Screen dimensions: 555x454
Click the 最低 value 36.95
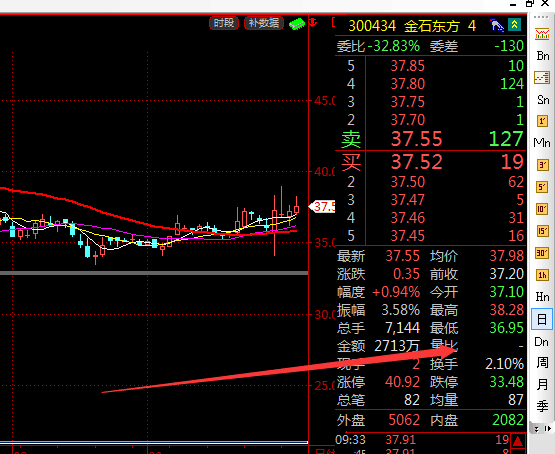coord(507,328)
